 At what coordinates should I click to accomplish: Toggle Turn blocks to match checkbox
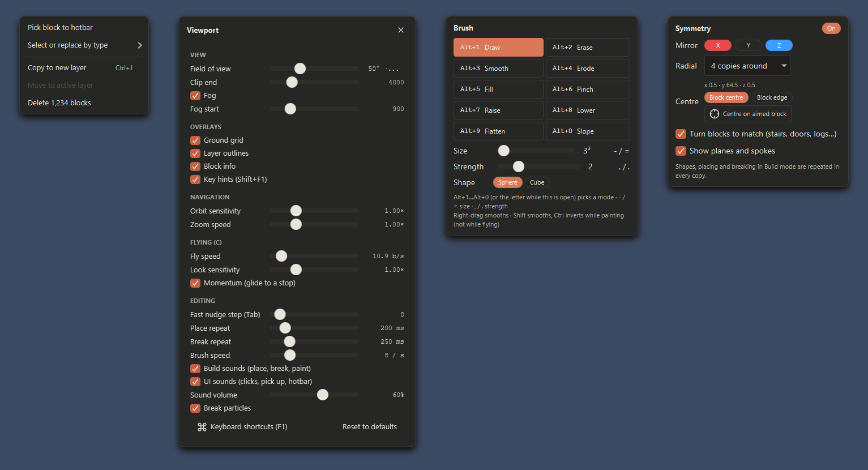tap(681, 134)
